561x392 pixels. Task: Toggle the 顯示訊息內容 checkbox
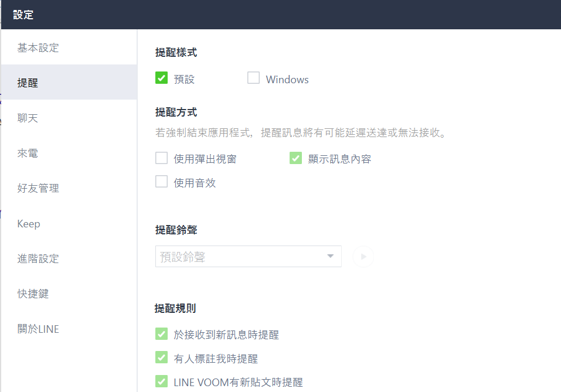pyautogui.click(x=295, y=158)
